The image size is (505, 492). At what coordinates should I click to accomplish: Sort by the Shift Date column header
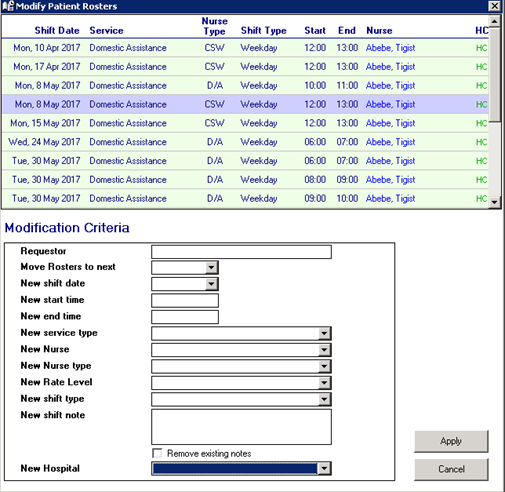tap(57, 30)
